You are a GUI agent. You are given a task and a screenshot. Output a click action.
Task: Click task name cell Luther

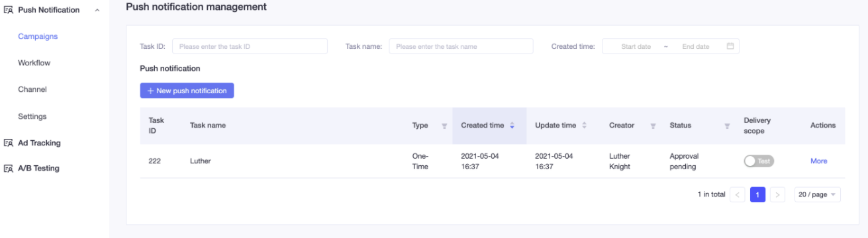click(201, 161)
